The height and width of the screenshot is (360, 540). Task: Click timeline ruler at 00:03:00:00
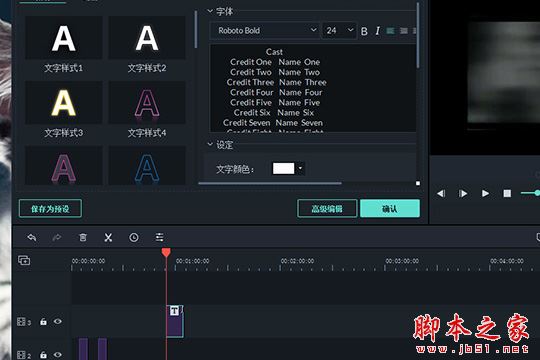click(x=402, y=261)
